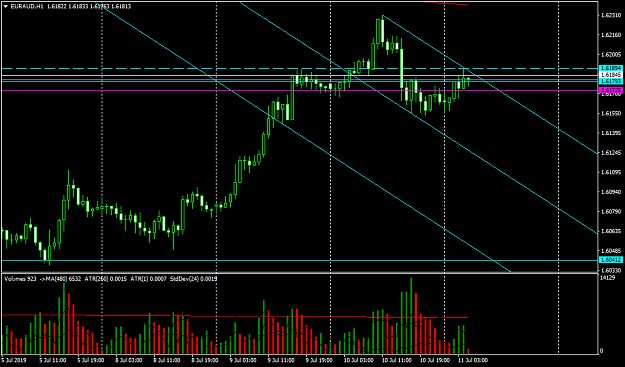This screenshot has height=367, width=625.
Task: Click the 5 Jul 11:00 time label
Action: pos(53,360)
